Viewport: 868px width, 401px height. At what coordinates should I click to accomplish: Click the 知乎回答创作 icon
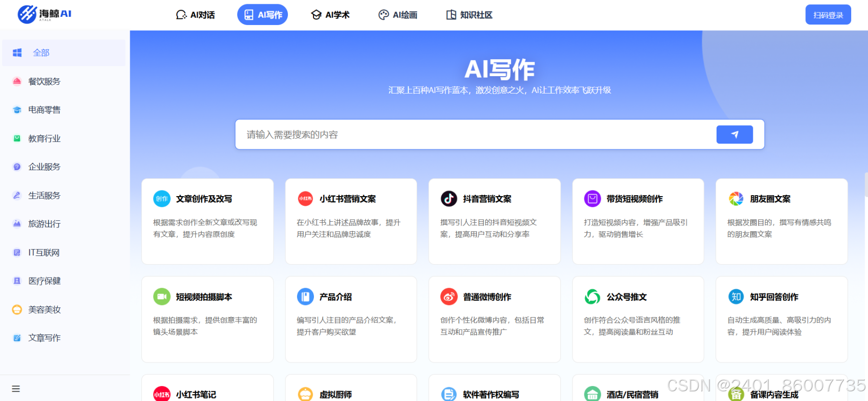(x=736, y=296)
